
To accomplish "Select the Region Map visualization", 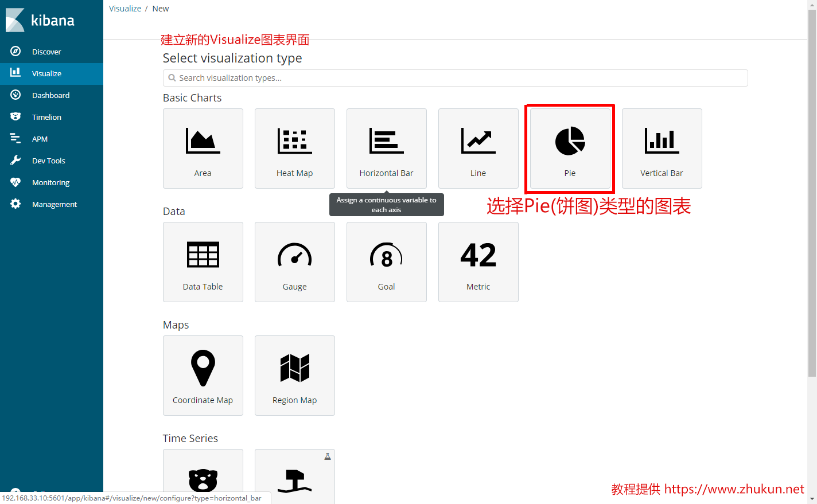I will pyautogui.click(x=295, y=376).
